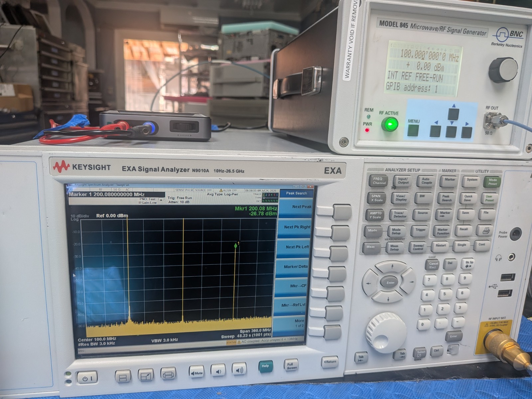Restart the measurement sweep
532x399 pixels.
click(440, 246)
